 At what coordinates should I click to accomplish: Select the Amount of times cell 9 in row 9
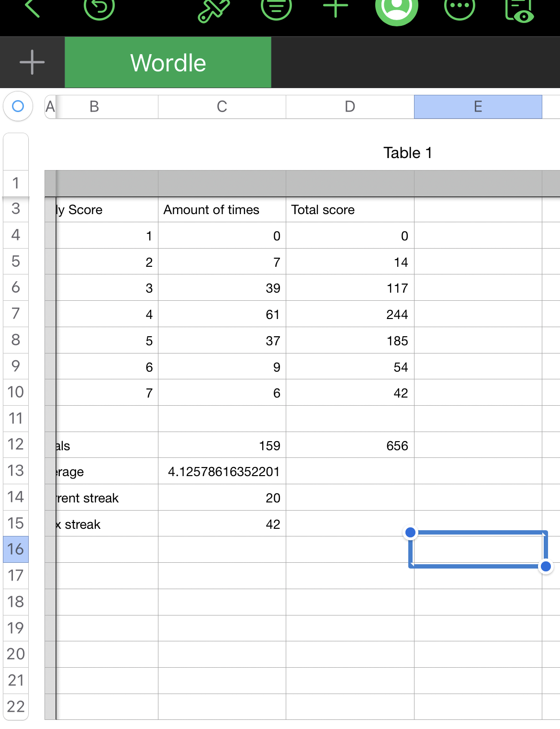point(222,366)
